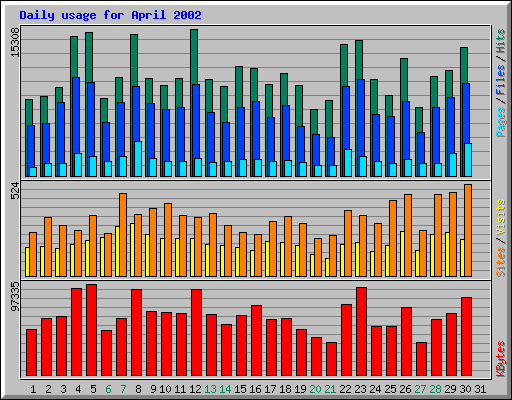Click the orange sites bar for day 26
This screenshot has width=512, height=400.
[408, 235]
